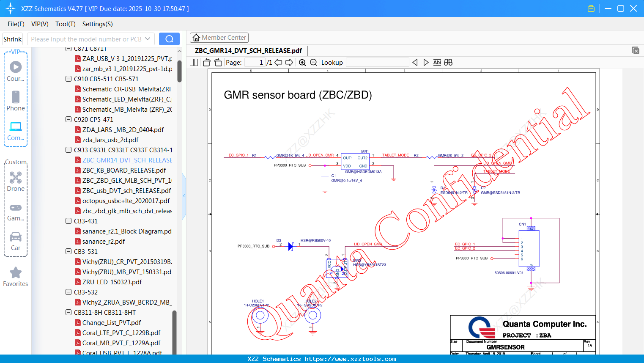Collapse the C910 CB5-511 CB5-571 group
Image resolution: width=644 pixels, height=363 pixels.
coord(69,79)
